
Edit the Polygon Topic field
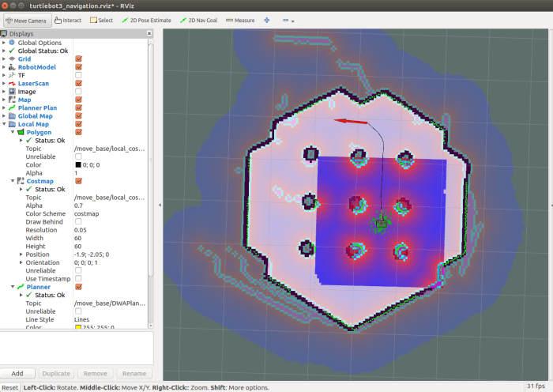click(x=109, y=149)
